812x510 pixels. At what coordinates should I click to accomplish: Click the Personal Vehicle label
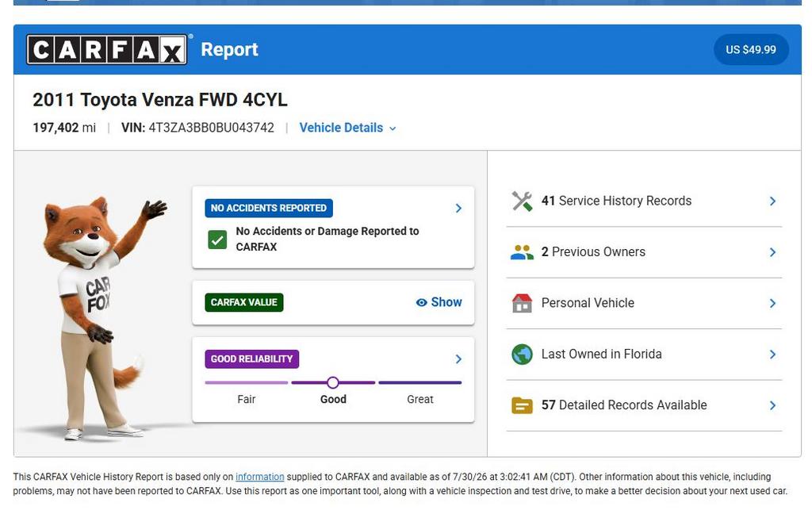(x=588, y=304)
